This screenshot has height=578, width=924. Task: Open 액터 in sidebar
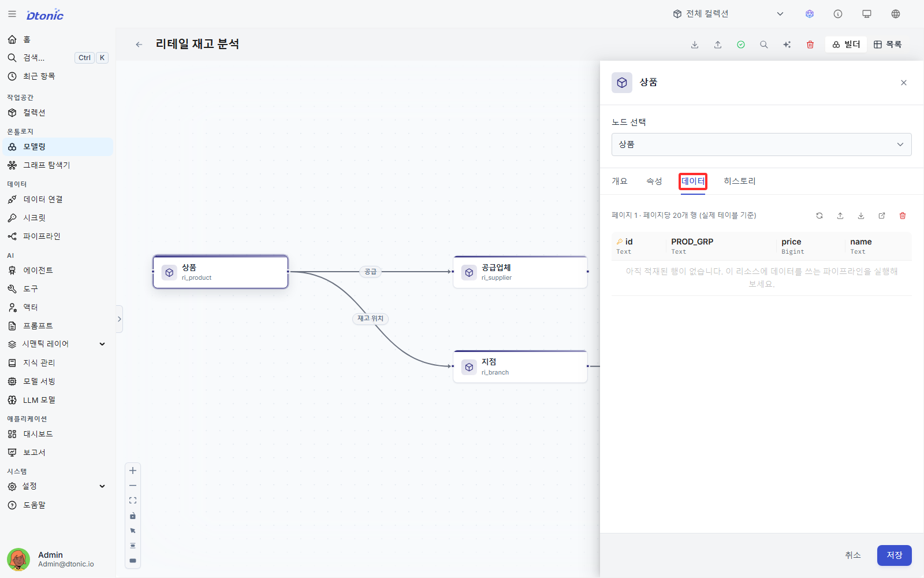click(x=58, y=307)
